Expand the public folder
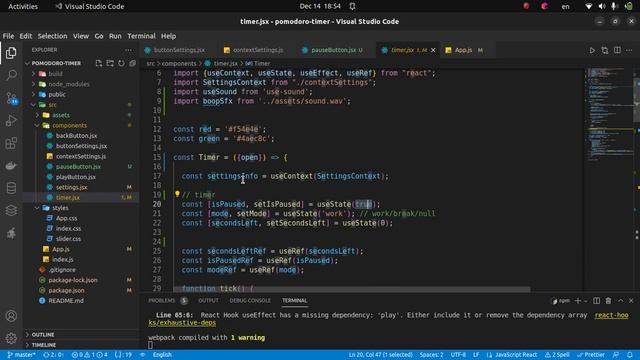 [x=33, y=94]
